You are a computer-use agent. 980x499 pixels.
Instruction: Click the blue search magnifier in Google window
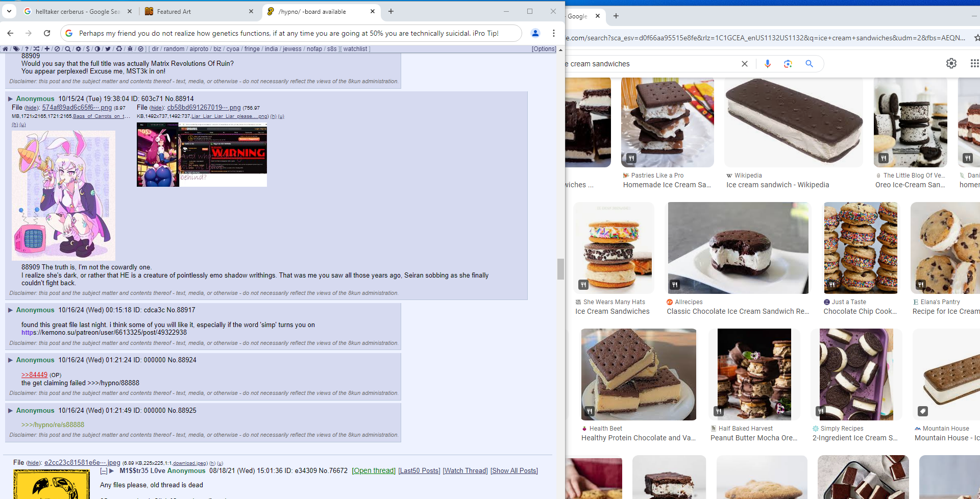pos(809,64)
